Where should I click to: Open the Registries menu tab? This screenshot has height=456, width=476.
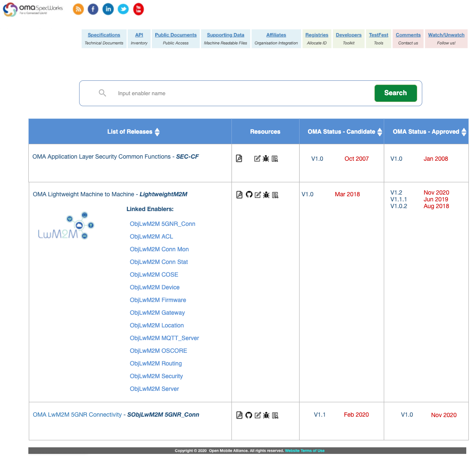316,38
